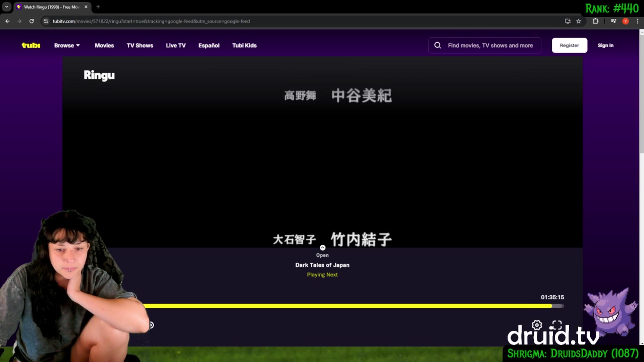Open the media controls icon

click(x=613, y=21)
